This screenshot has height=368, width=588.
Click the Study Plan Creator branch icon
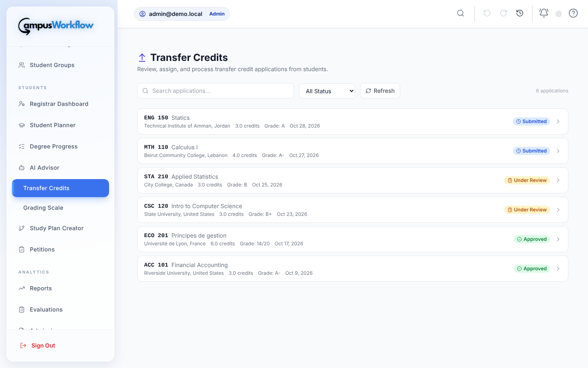(x=22, y=228)
